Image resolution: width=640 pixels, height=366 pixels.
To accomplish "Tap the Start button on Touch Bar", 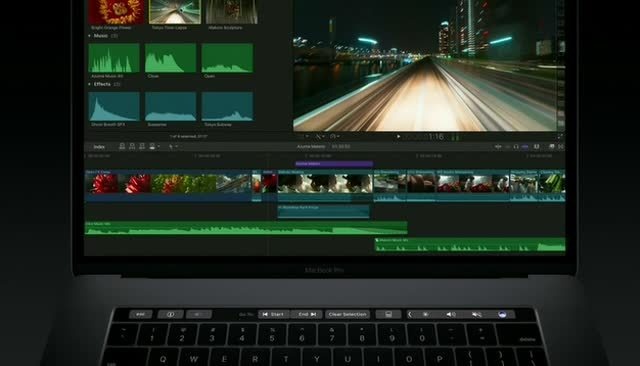I will pos(273,314).
